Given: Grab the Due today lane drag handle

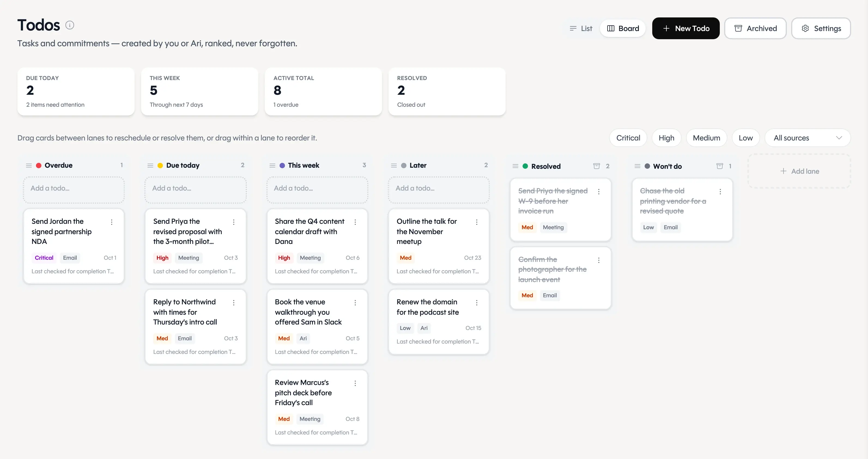Looking at the screenshot, I should (150, 165).
